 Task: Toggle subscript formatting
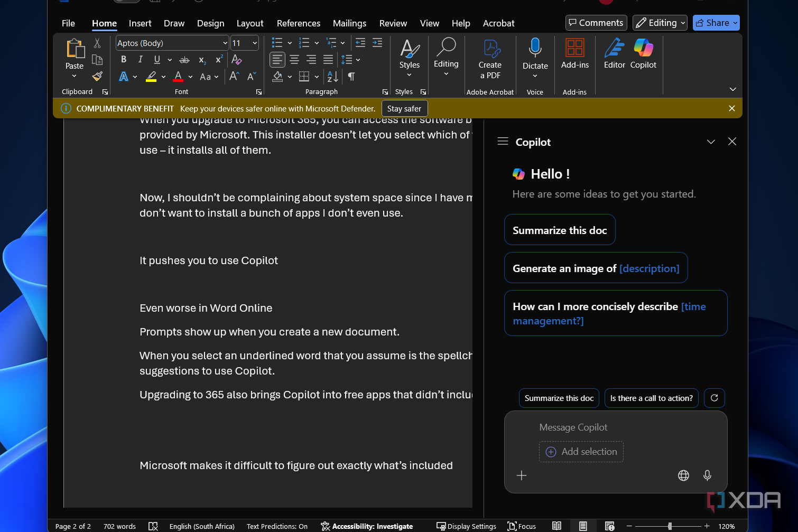pyautogui.click(x=202, y=60)
